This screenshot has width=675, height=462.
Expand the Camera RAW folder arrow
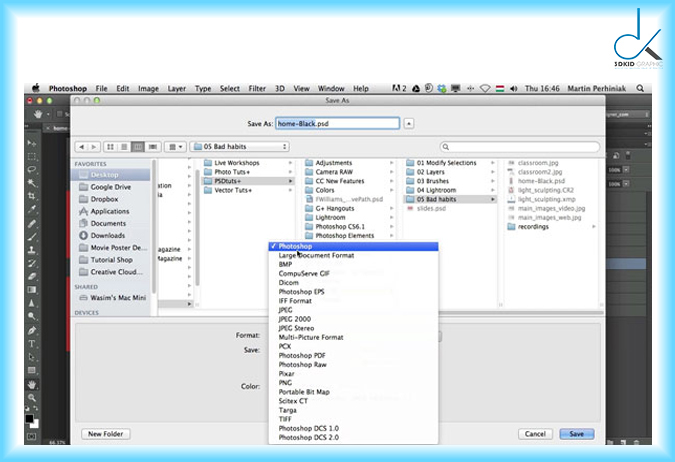pos(391,172)
